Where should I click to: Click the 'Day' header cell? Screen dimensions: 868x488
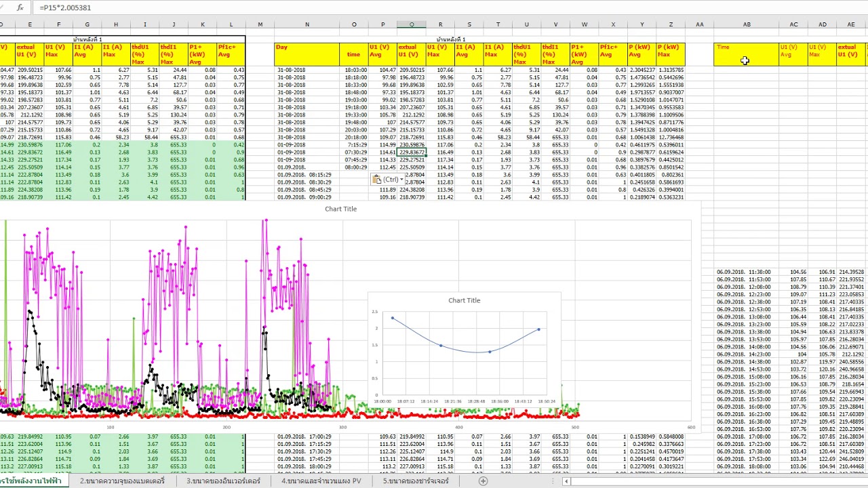click(x=307, y=54)
